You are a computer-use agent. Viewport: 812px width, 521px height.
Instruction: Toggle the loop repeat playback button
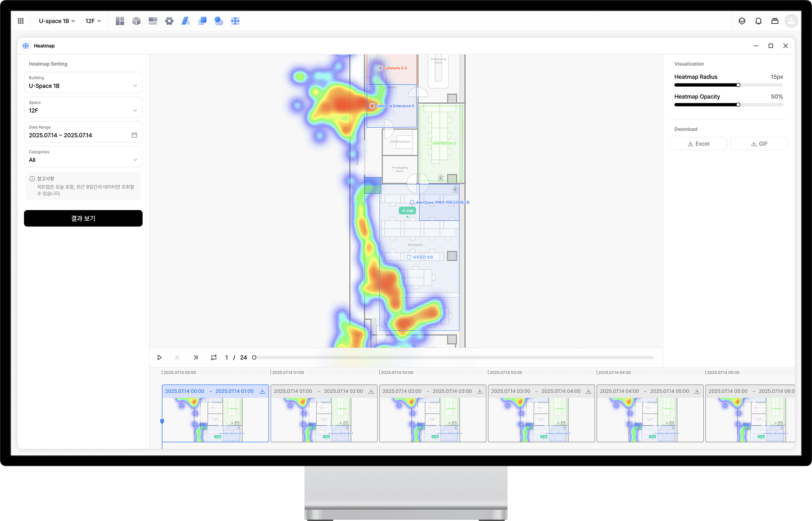click(x=214, y=357)
